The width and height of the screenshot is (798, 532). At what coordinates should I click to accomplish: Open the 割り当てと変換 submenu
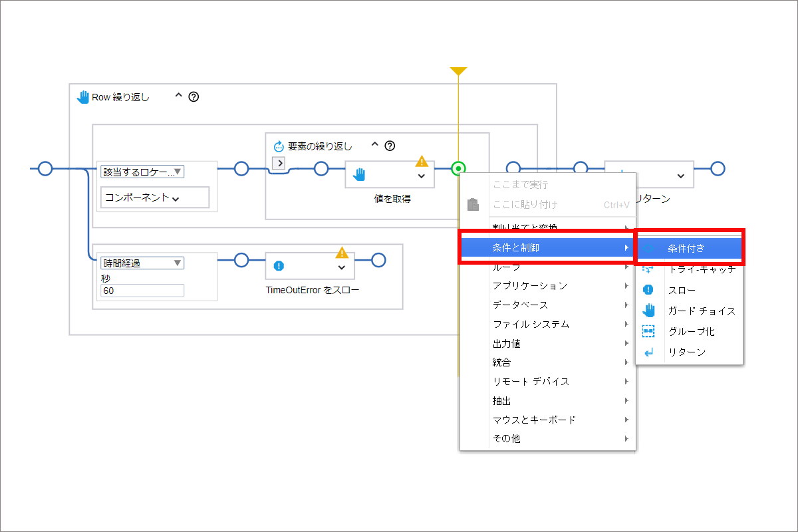point(547,228)
